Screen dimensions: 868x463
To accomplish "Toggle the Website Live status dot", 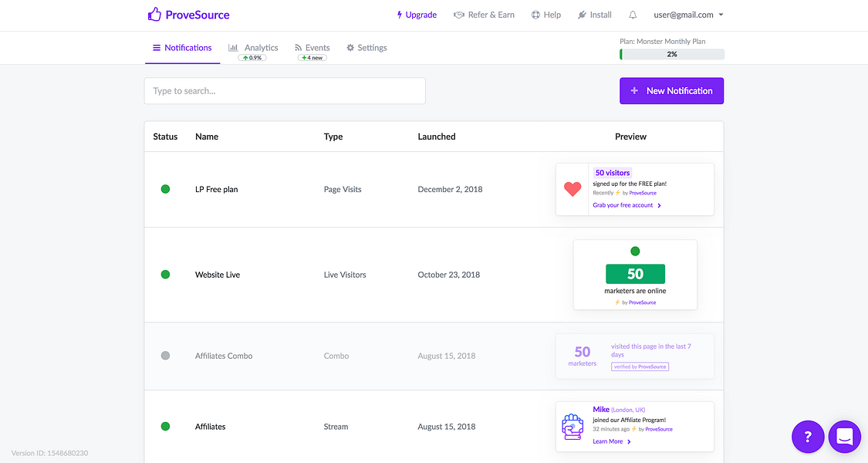I will coord(165,274).
